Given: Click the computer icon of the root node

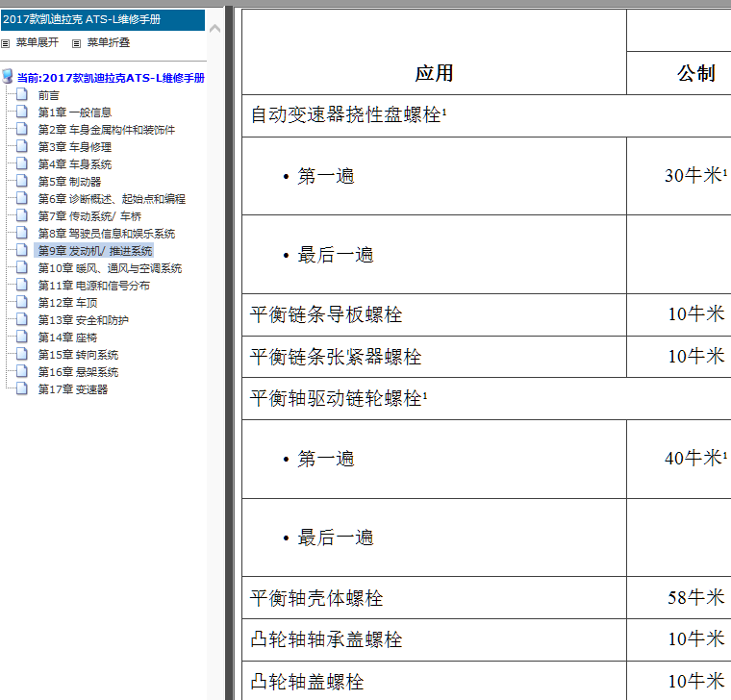Looking at the screenshot, I should pos(8,76).
